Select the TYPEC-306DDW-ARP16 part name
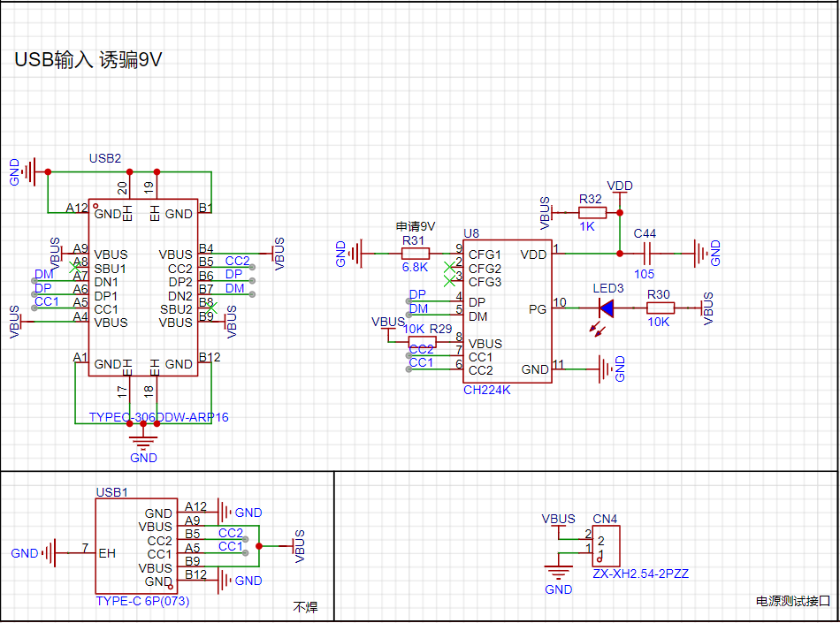840x623 pixels. click(x=158, y=417)
